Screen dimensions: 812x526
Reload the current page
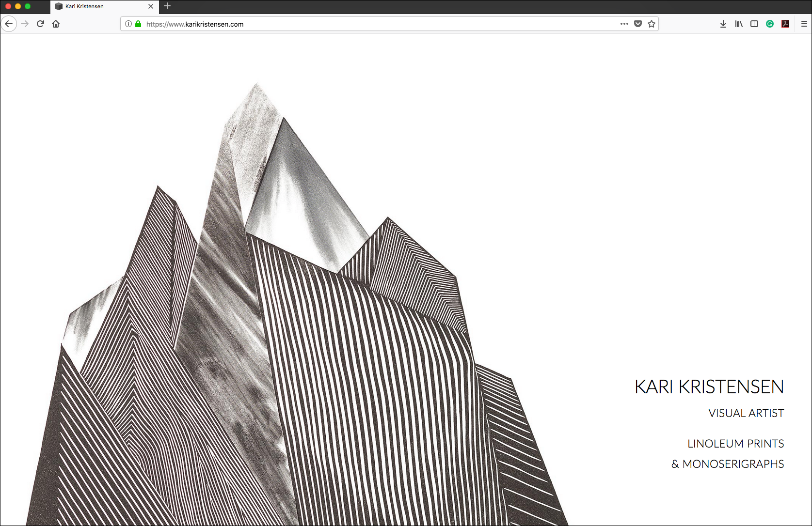click(x=40, y=23)
